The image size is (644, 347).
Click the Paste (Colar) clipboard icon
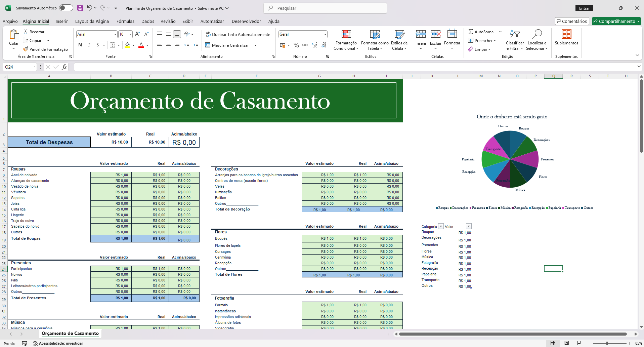point(14,35)
